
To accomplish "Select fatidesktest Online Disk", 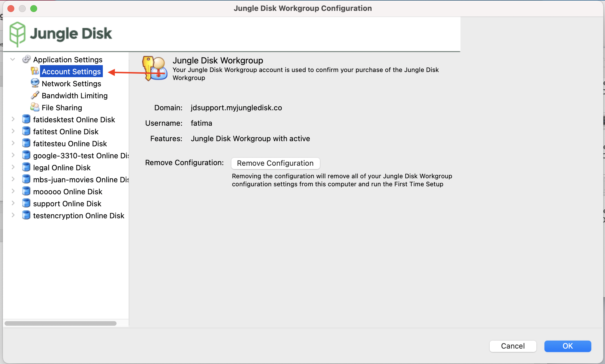I will (74, 119).
